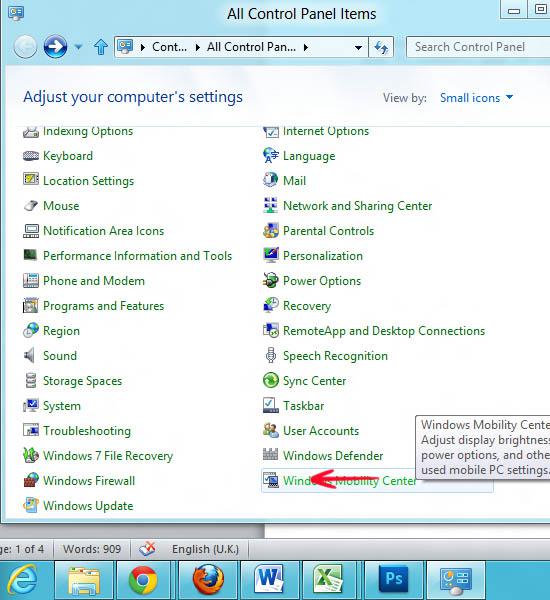This screenshot has height=600, width=550.
Task: Expand the chevron before All Control Pan...
Action: click(198, 47)
